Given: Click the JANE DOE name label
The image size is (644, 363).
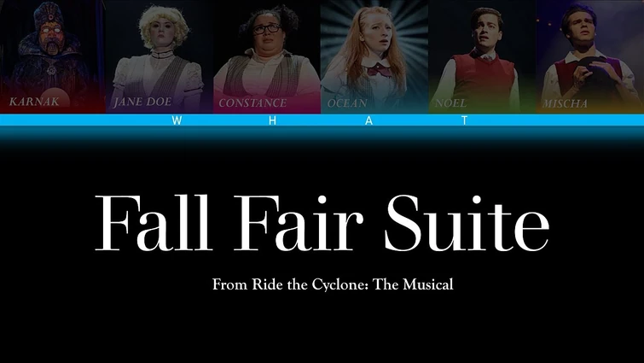Looking at the screenshot, I should pos(142,102).
